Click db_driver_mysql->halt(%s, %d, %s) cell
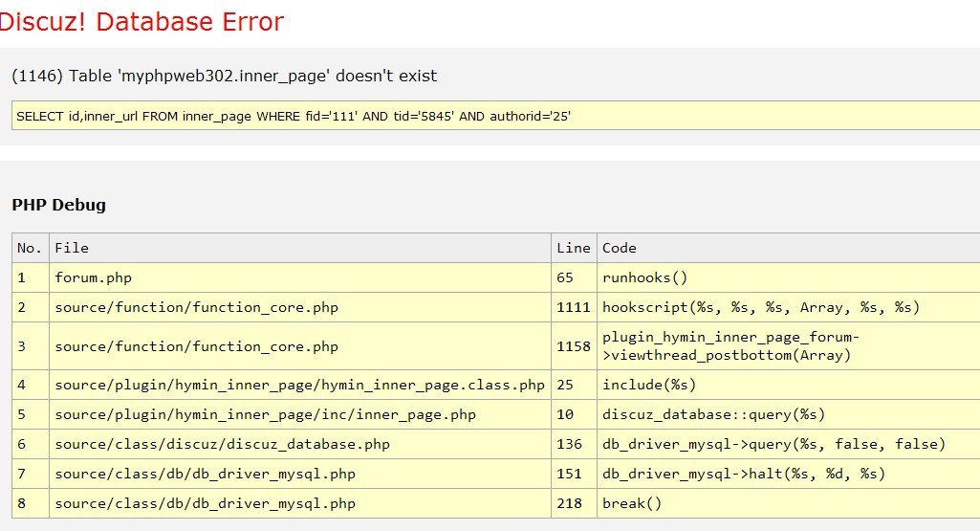Screen dimensions: 980x531 click(789, 474)
